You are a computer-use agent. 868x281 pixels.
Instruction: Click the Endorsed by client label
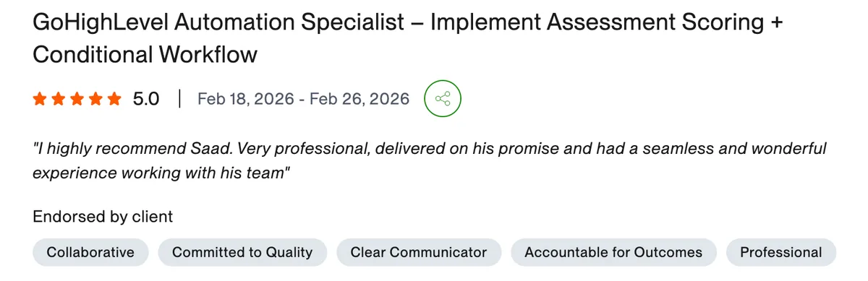click(x=103, y=216)
